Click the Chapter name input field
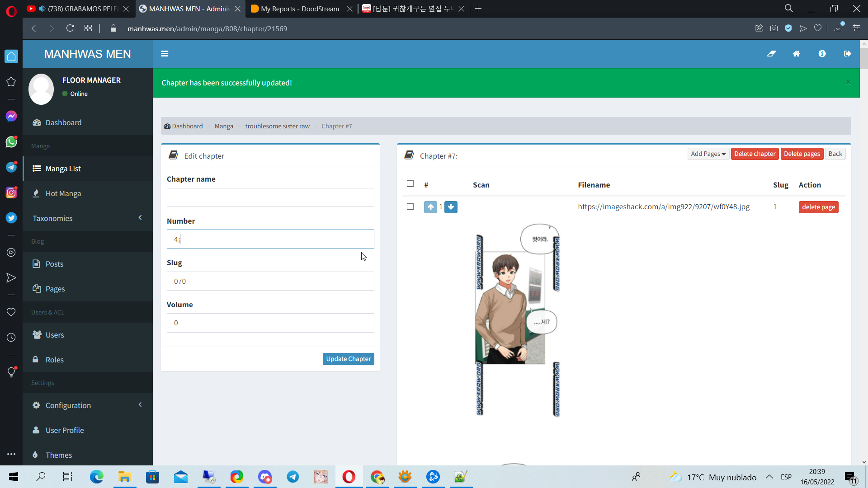Image resolution: width=868 pixels, height=488 pixels. [x=270, y=197]
